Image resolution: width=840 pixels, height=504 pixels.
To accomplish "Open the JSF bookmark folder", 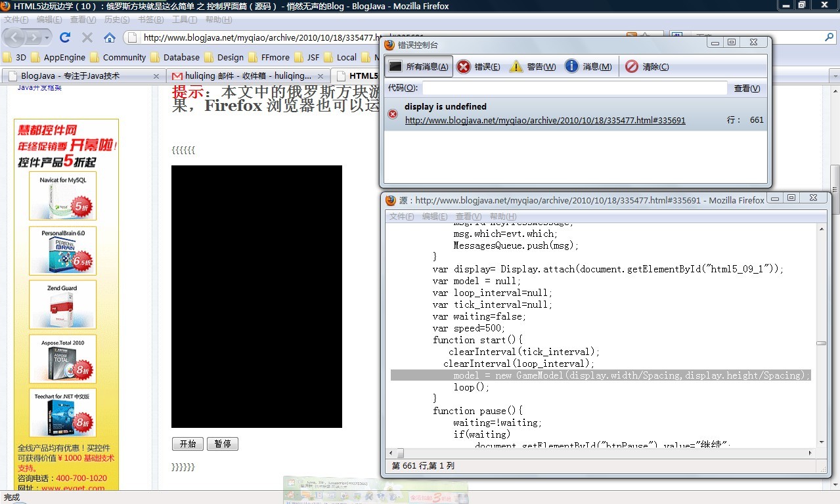I will tap(307, 57).
